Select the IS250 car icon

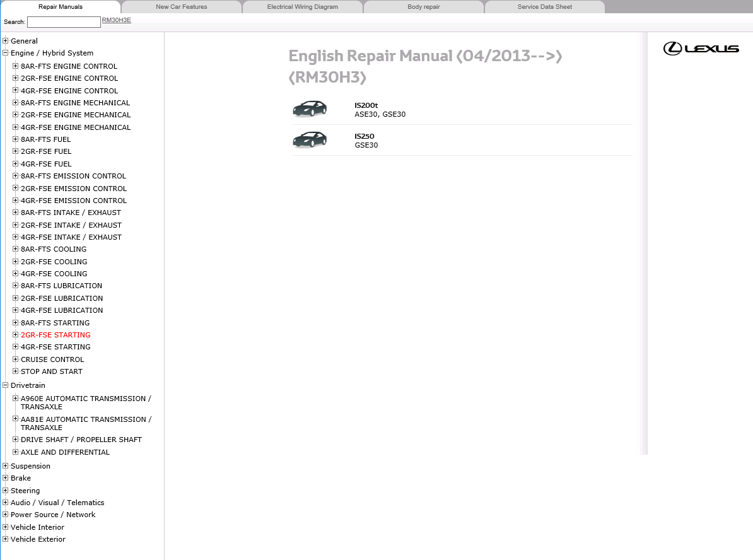pos(309,139)
